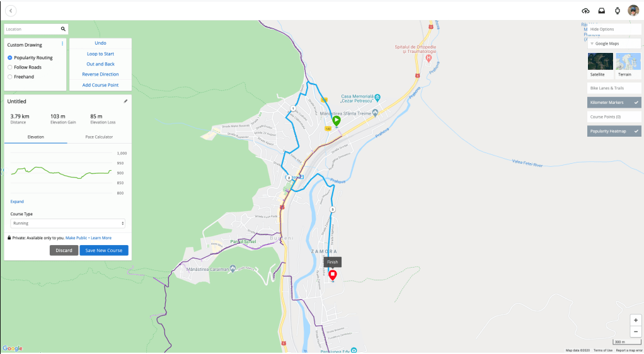Click the pencil icon to rename Untitled

[x=125, y=101]
